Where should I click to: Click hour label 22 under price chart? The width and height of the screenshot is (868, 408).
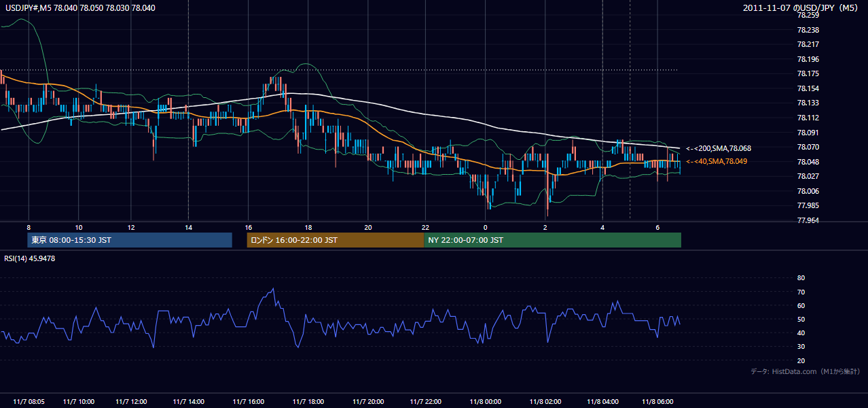tap(426, 227)
